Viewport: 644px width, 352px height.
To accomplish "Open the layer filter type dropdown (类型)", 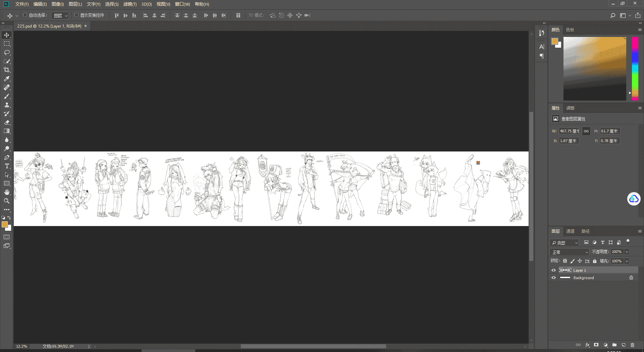I will 565,243.
